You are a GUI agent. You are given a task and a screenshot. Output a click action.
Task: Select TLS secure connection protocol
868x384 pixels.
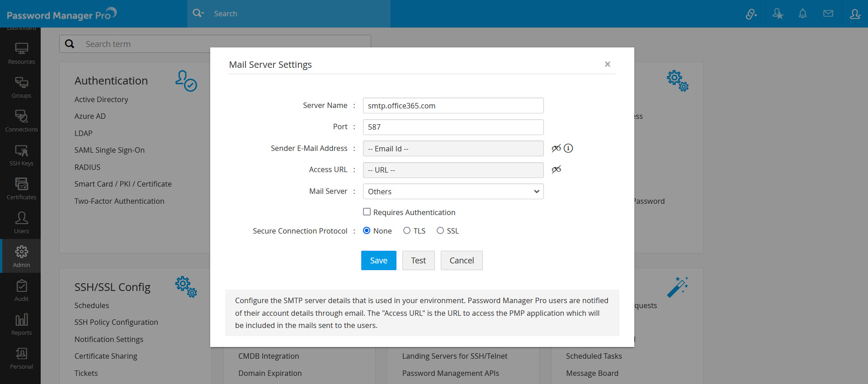(407, 231)
